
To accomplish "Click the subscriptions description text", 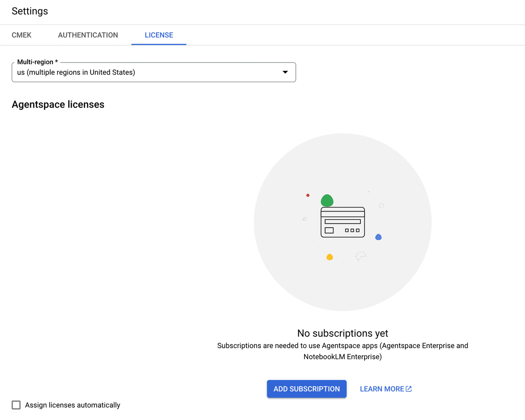I will (343, 351).
